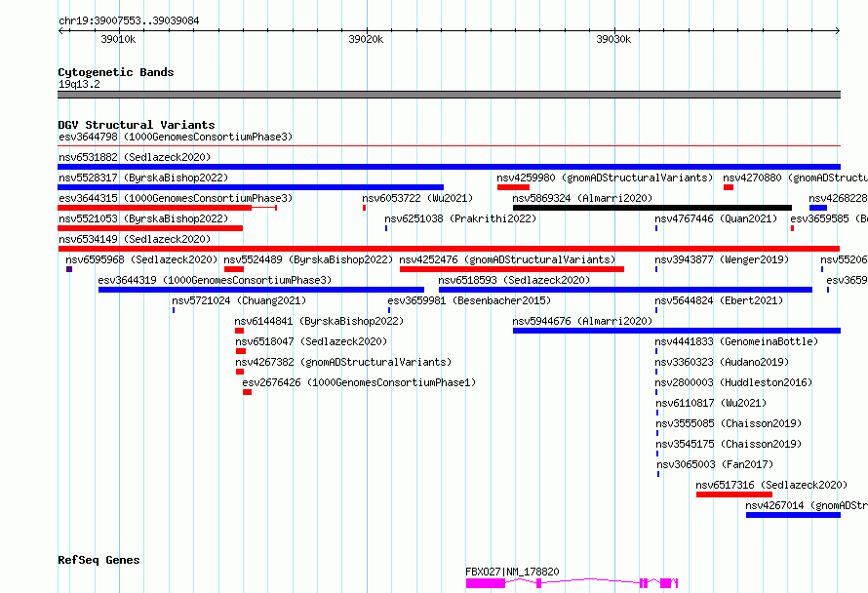
Task: Open the FBXO27|NM_178820 gene label
Action: pos(512,572)
